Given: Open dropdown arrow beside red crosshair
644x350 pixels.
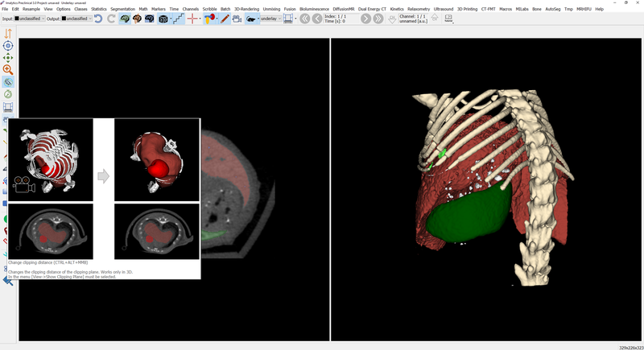Looking at the screenshot, I should [200, 19].
